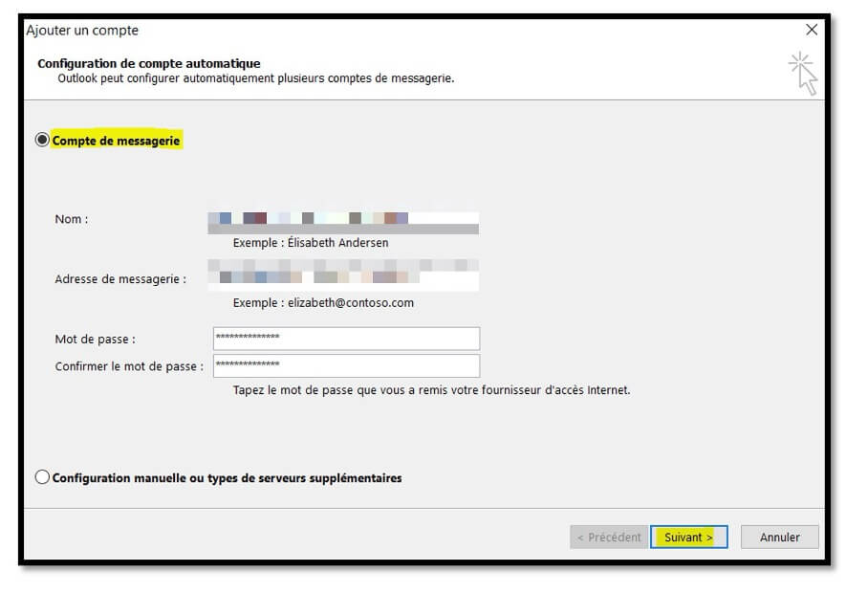Image resolution: width=868 pixels, height=593 pixels.
Task: Close the Ajouter un compte dialog
Action: pos(812,30)
